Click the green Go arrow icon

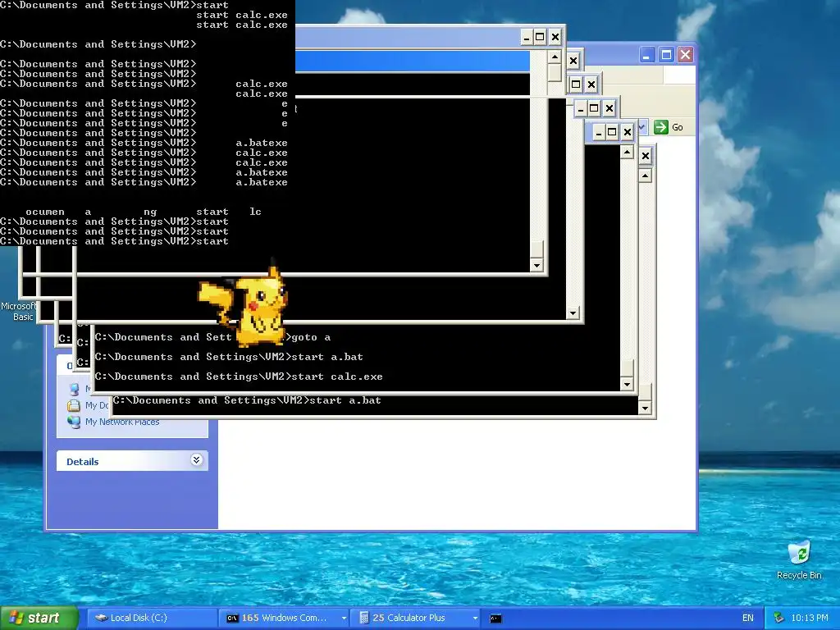tap(661, 127)
